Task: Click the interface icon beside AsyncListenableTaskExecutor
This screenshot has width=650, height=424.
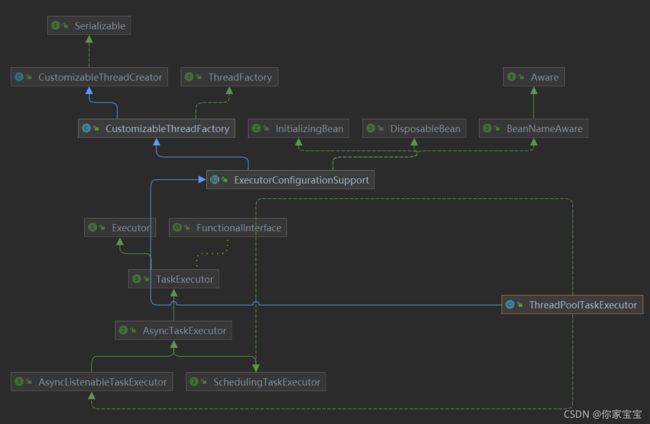Action: [x=19, y=382]
